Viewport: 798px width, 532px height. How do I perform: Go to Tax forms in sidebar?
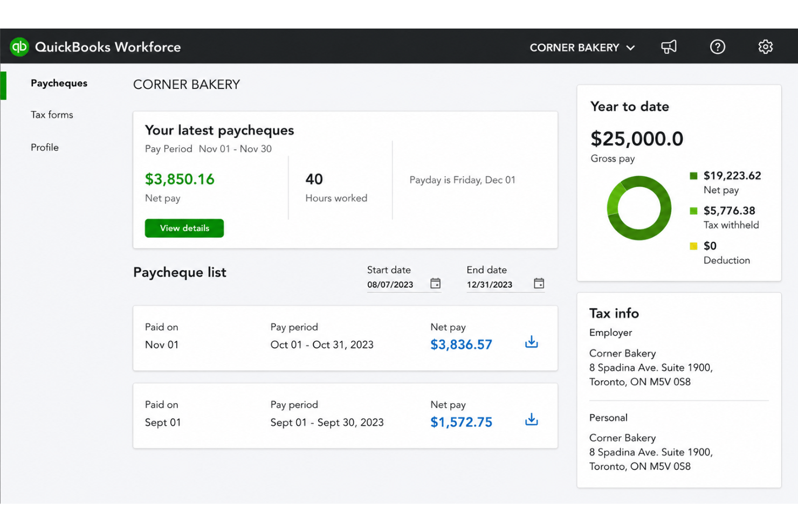click(52, 115)
